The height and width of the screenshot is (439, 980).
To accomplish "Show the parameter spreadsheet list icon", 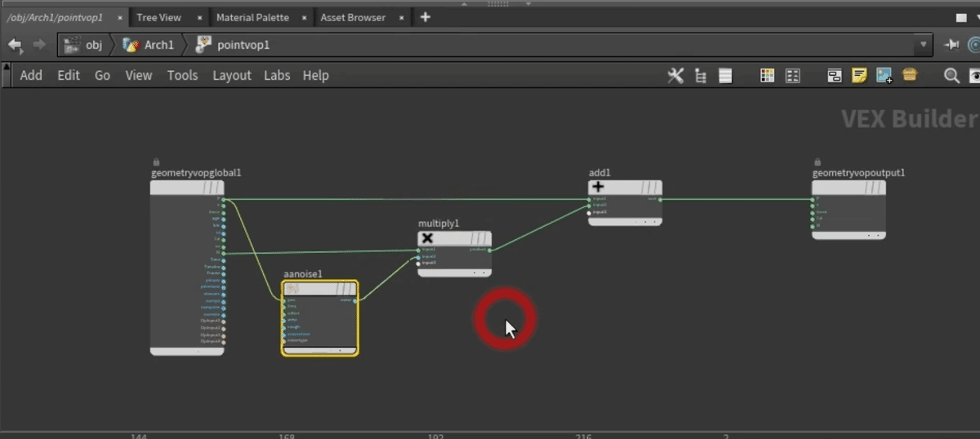I will (725, 75).
